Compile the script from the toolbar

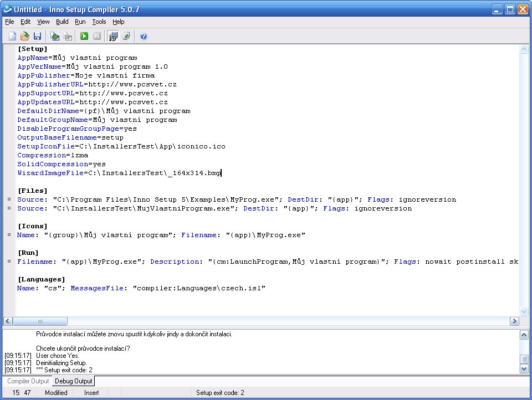55,36
